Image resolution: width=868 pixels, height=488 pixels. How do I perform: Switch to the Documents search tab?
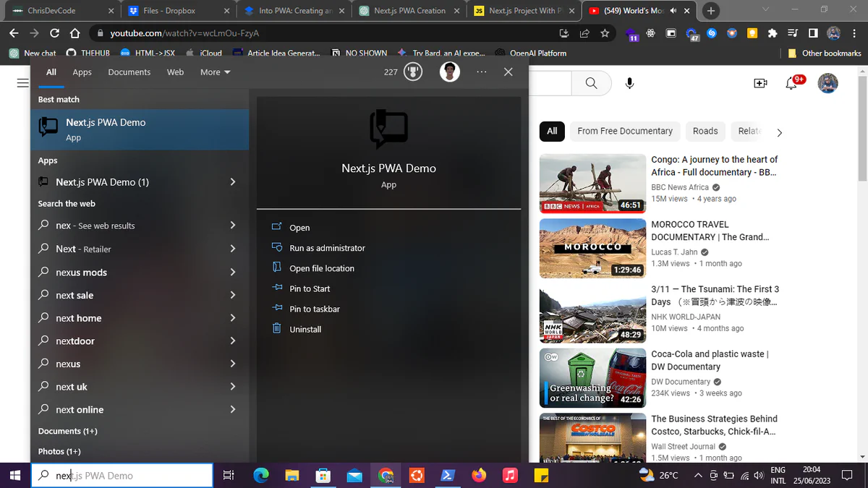point(129,72)
